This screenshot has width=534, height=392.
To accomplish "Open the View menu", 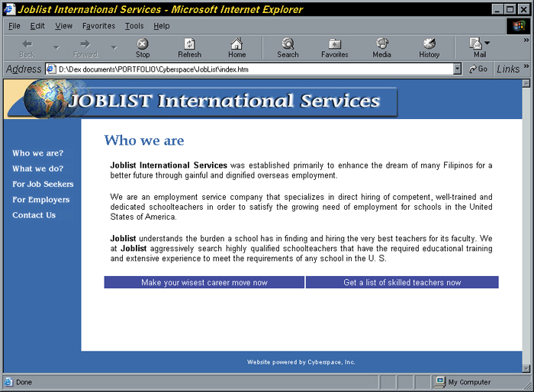I will click(63, 26).
